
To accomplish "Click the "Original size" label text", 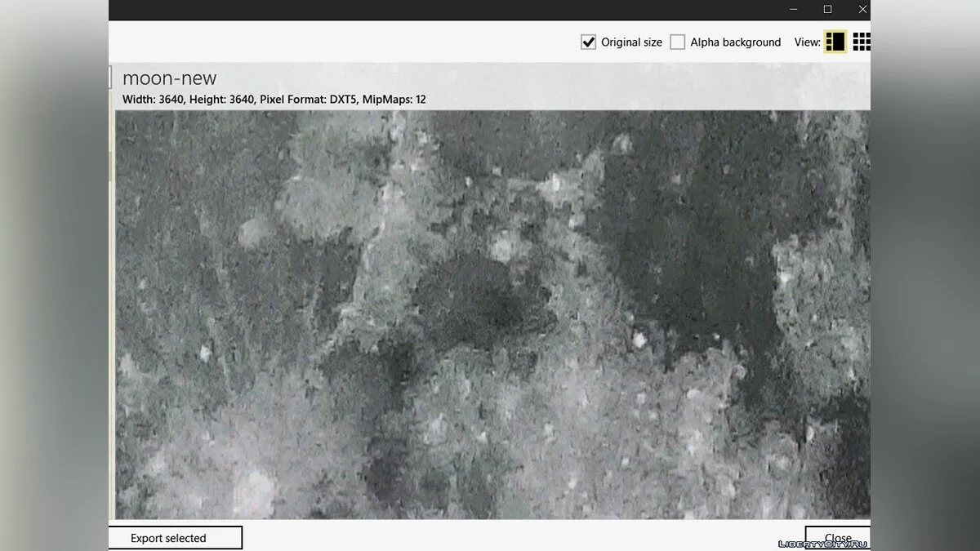I will pos(631,42).
